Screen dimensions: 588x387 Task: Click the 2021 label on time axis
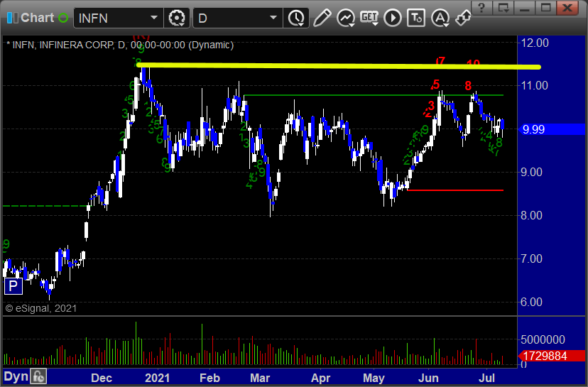tap(157, 378)
